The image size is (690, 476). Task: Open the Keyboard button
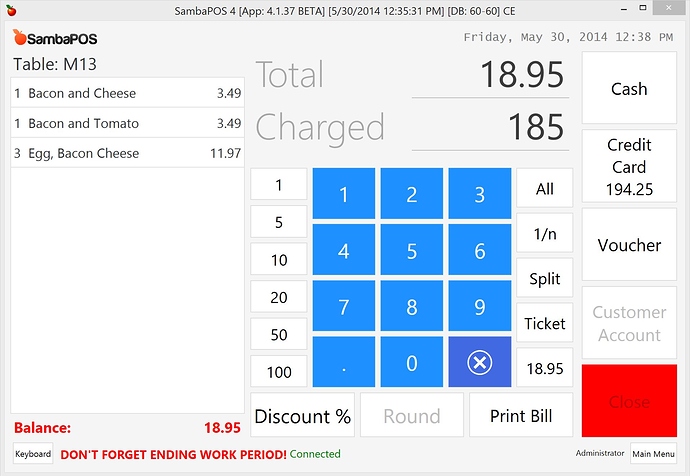coord(33,454)
